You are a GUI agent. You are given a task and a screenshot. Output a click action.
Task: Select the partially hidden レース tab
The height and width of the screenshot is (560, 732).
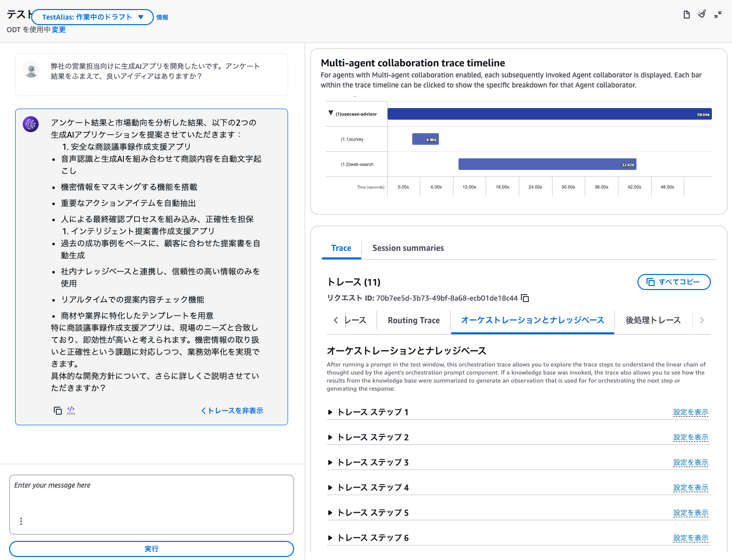[355, 320]
